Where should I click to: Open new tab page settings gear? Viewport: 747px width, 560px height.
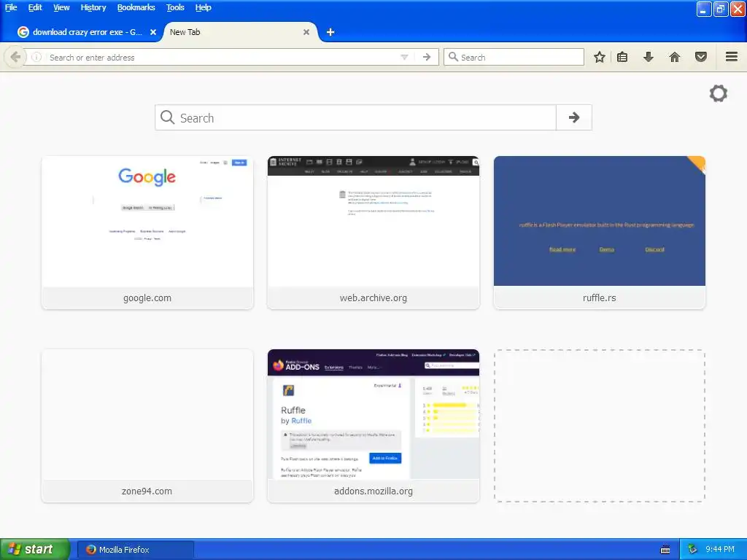coord(718,93)
